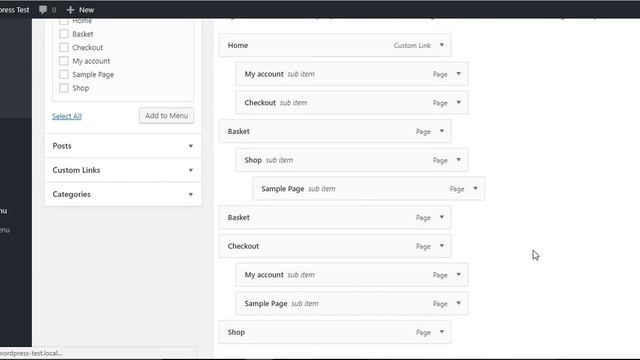Tick the My account checkbox in pages list
Screen dimensions: 640x360
64,61
